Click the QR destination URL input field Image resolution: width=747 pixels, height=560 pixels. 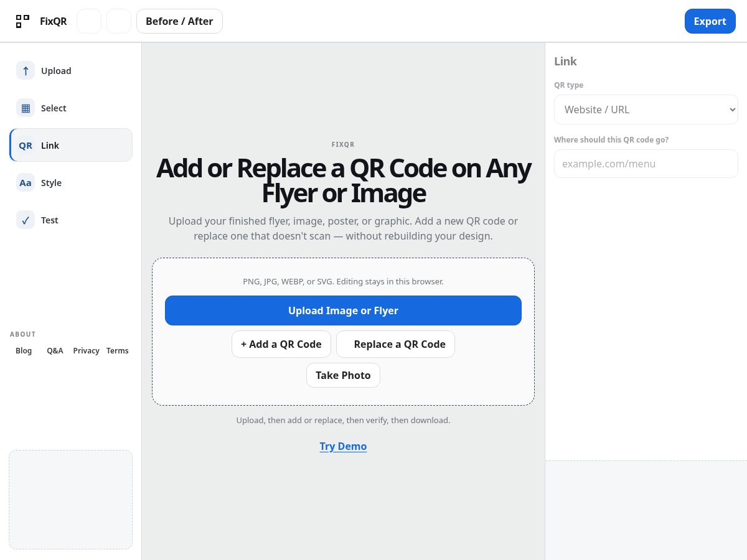(x=646, y=164)
